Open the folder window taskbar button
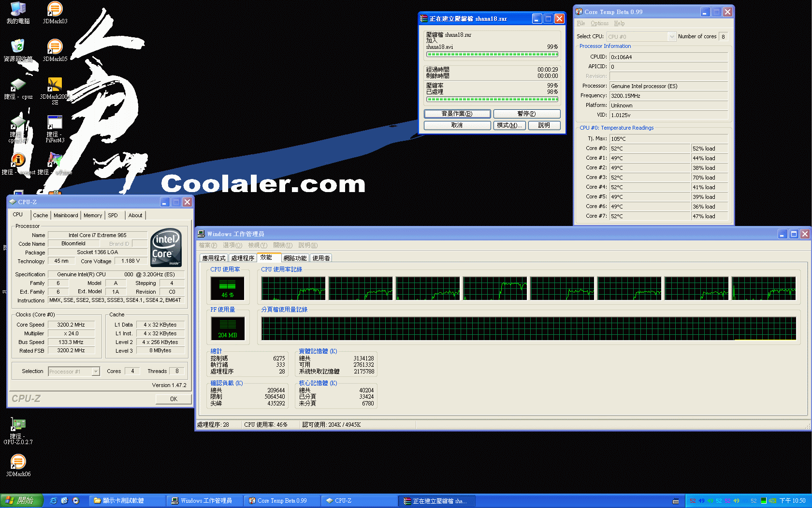812x508 pixels. (x=128, y=501)
